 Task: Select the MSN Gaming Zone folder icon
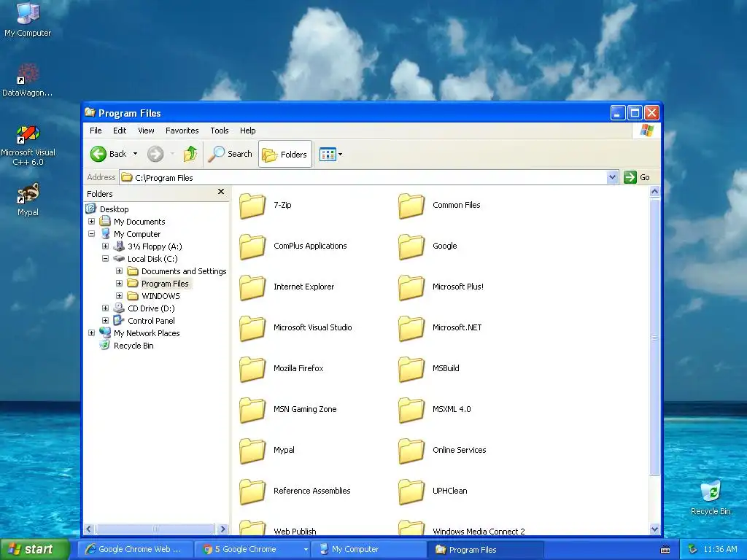pos(252,410)
